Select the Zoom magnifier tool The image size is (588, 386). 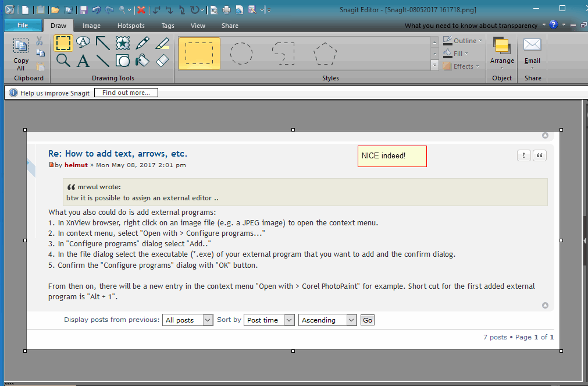(x=63, y=61)
